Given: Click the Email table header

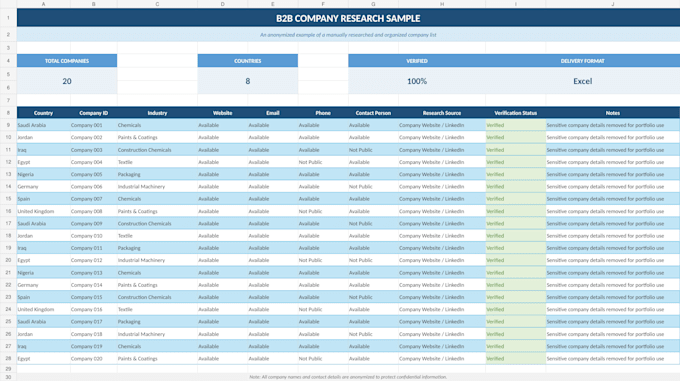Looking at the screenshot, I should pos(273,113).
